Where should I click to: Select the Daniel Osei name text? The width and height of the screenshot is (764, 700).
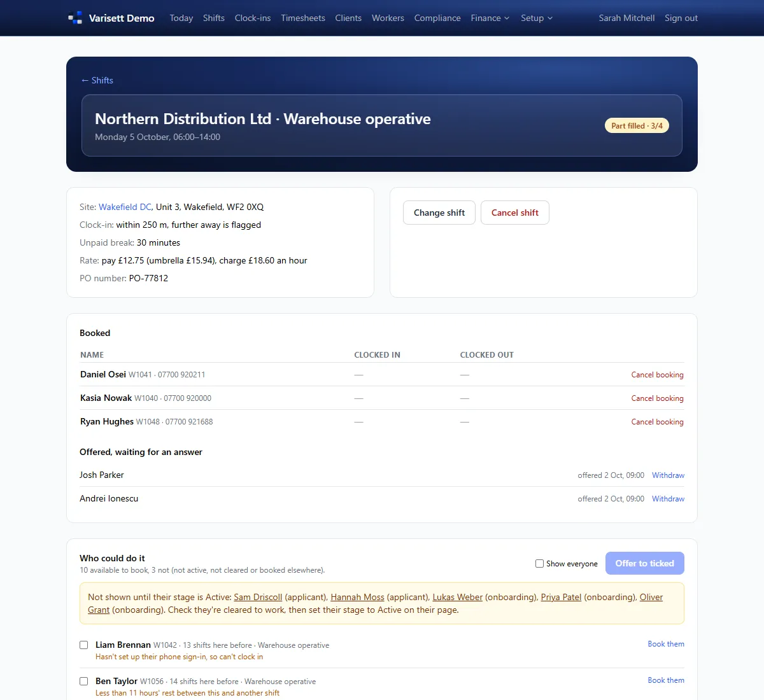pos(103,374)
